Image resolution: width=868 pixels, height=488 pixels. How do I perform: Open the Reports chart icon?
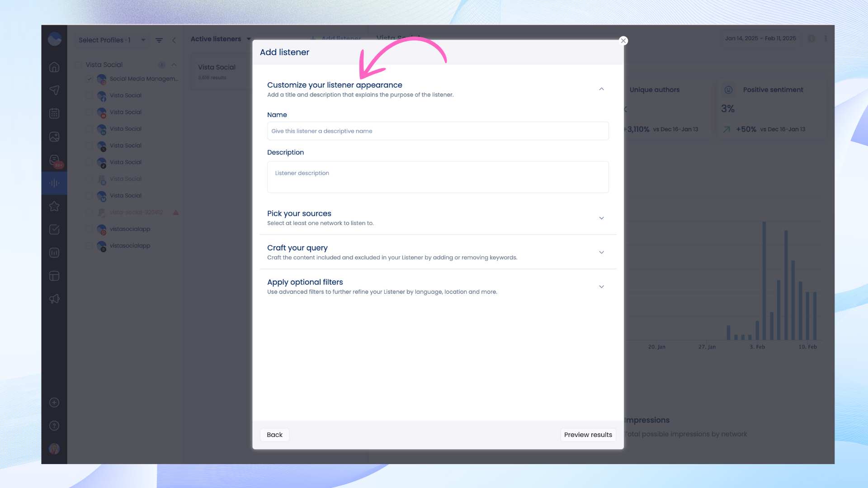[54, 253]
